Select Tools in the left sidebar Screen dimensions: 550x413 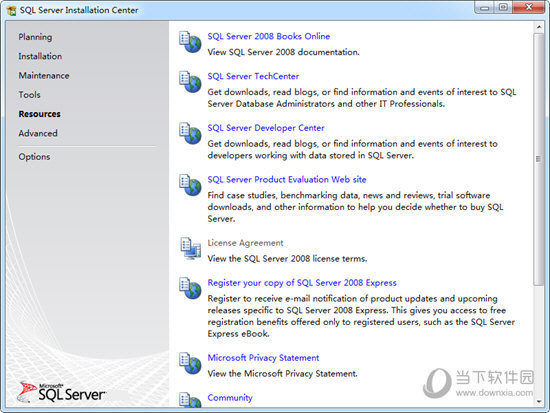[x=29, y=95]
